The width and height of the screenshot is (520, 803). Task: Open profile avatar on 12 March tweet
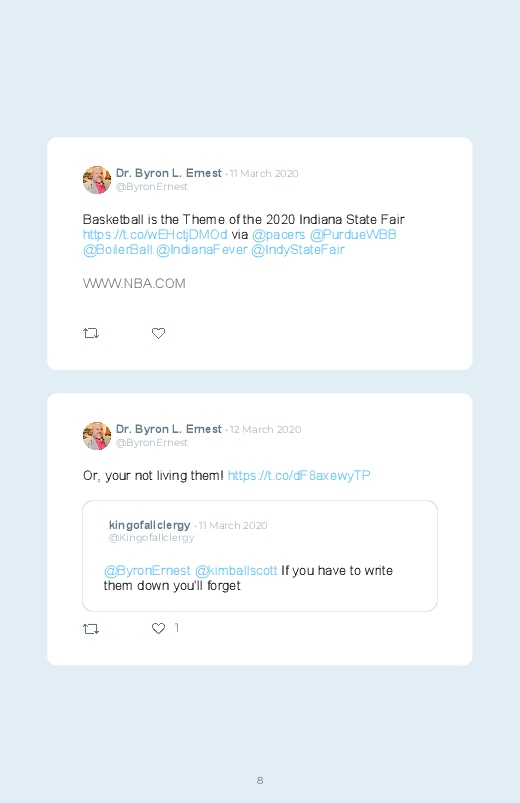coord(97,436)
